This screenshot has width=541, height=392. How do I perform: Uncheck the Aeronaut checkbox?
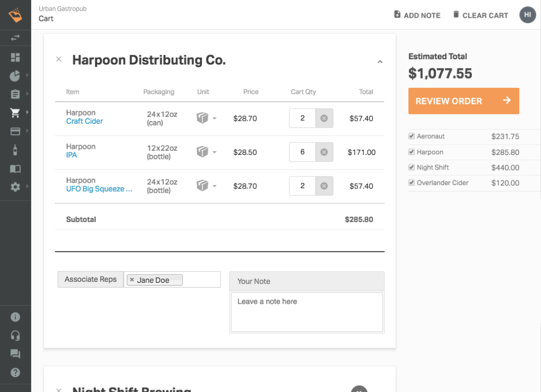(411, 136)
